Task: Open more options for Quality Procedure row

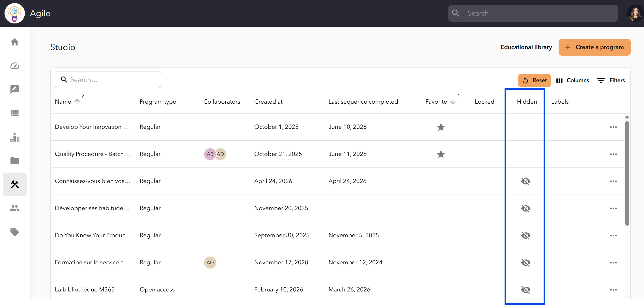Action: click(613, 154)
